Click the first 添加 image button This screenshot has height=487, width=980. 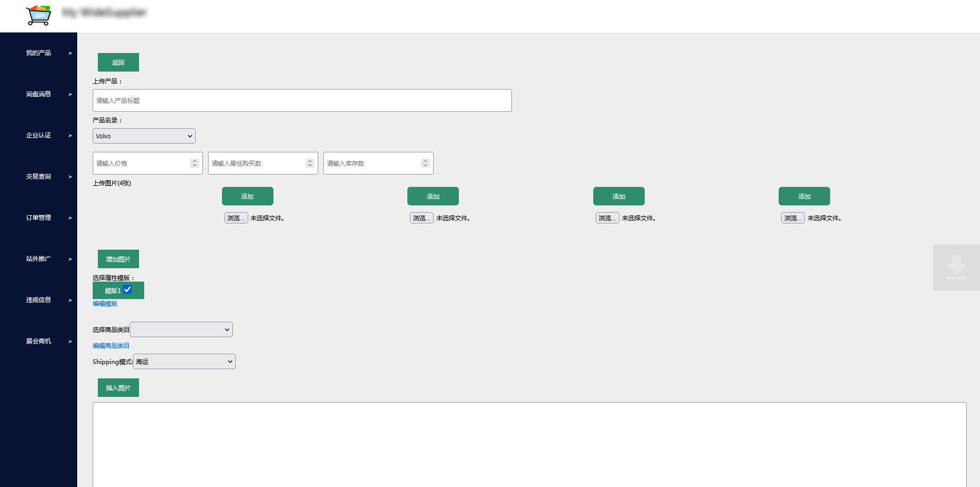pos(247,196)
